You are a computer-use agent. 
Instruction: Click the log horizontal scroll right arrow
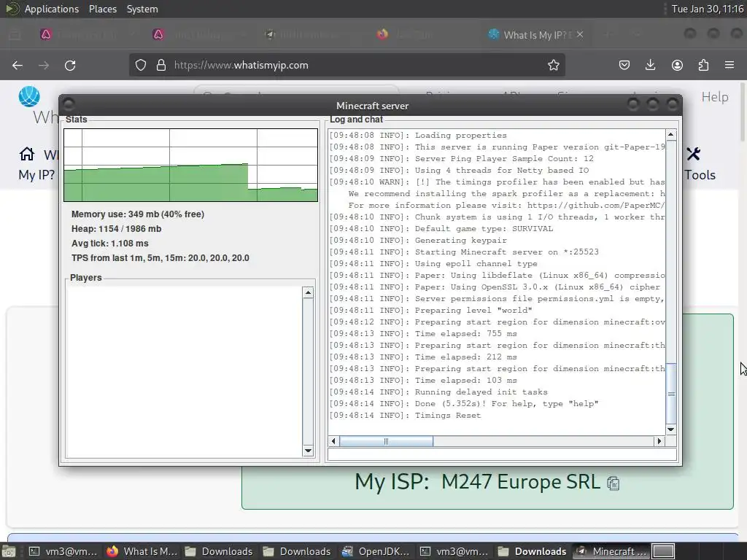click(x=659, y=441)
